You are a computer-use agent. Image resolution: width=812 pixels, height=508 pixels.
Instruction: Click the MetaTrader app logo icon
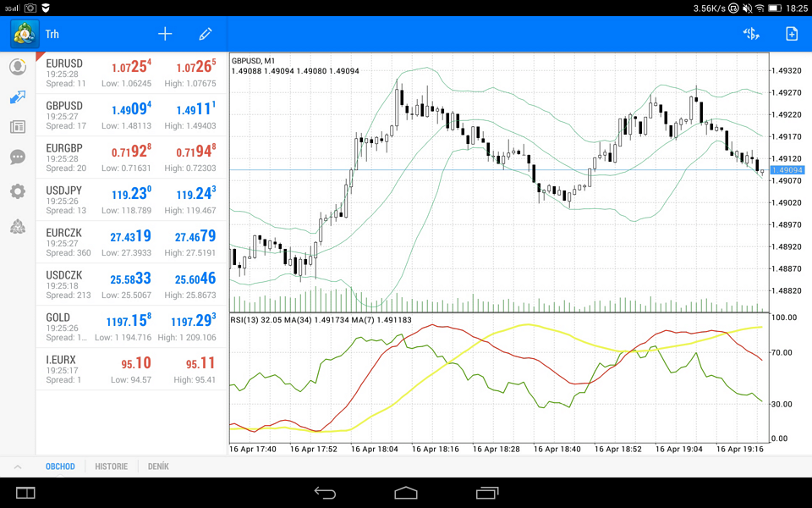click(x=25, y=34)
